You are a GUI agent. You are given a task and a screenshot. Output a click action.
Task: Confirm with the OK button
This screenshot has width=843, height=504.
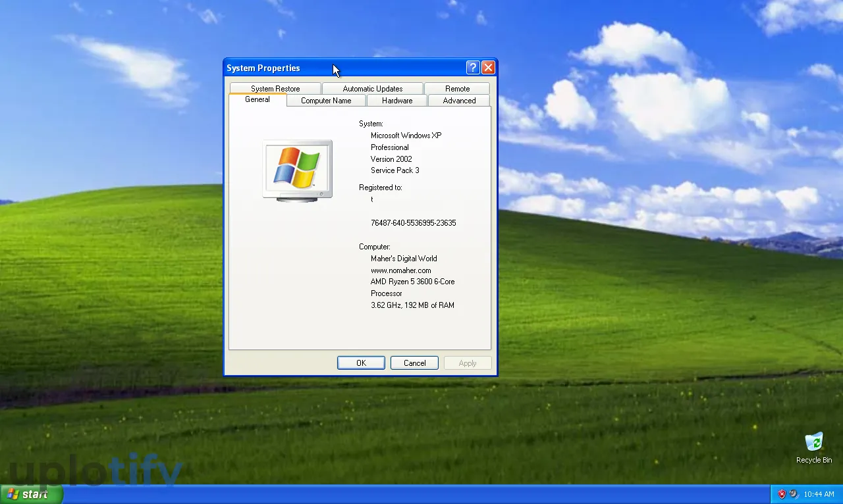[361, 363]
